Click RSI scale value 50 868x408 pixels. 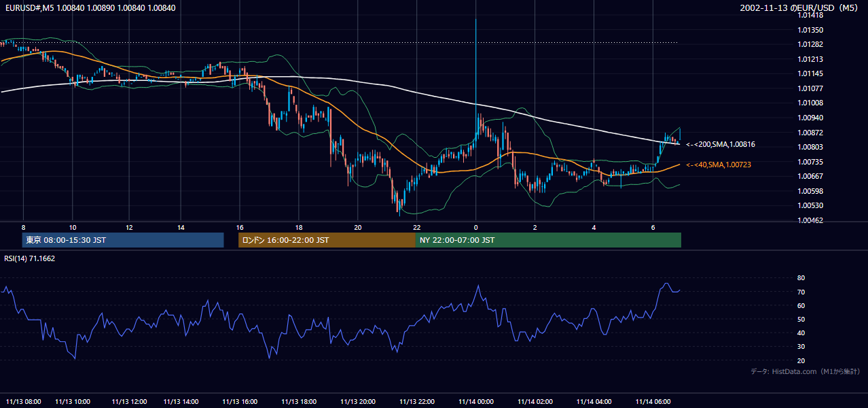(801, 319)
